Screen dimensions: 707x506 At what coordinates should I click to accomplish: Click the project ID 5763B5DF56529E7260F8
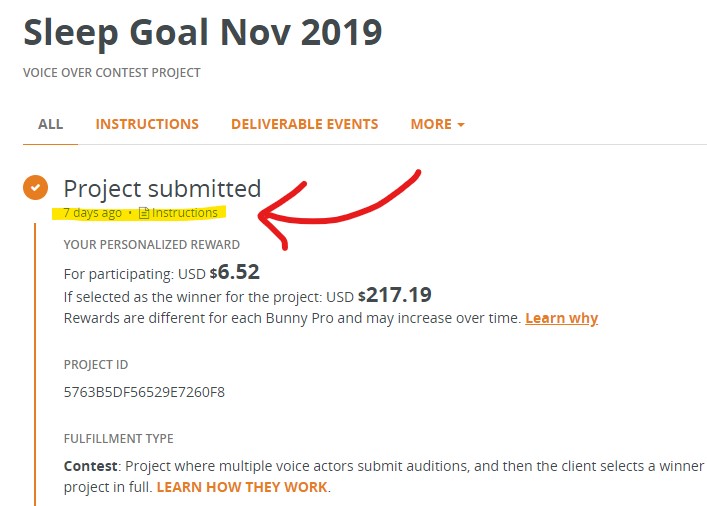(x=144, y=392)
